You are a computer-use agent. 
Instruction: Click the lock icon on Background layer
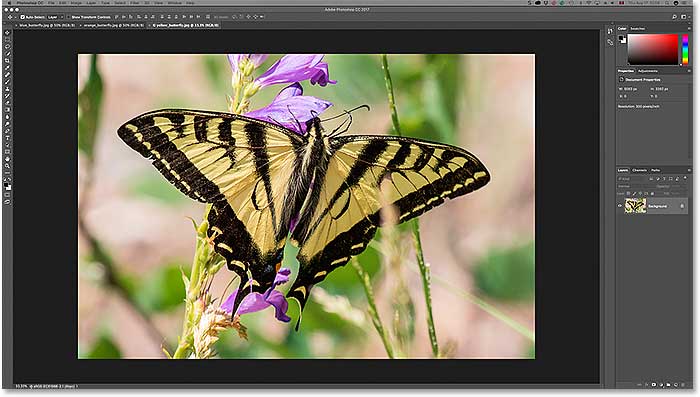(x=682, y=206)
